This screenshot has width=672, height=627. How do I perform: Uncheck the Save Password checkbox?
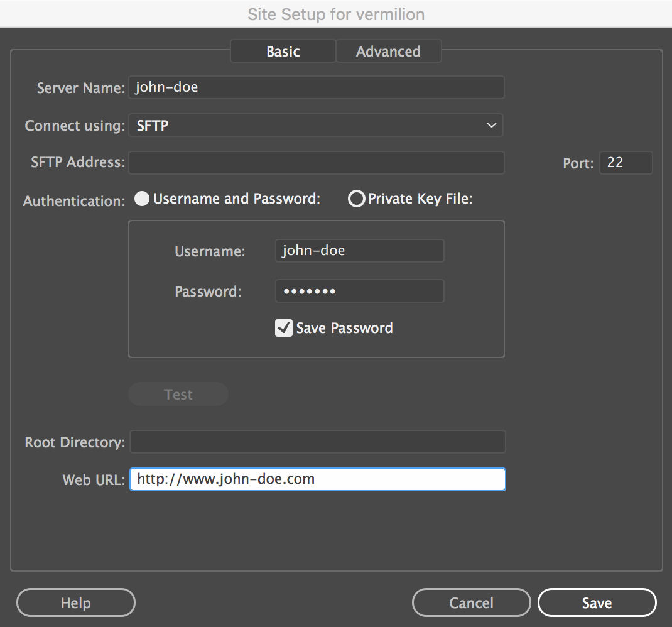point(283,327)
